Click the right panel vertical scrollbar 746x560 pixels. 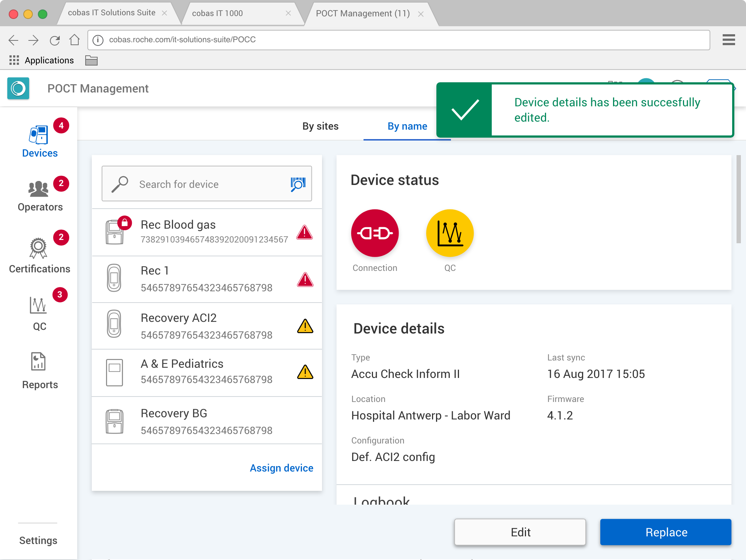[x=738, y=200]
